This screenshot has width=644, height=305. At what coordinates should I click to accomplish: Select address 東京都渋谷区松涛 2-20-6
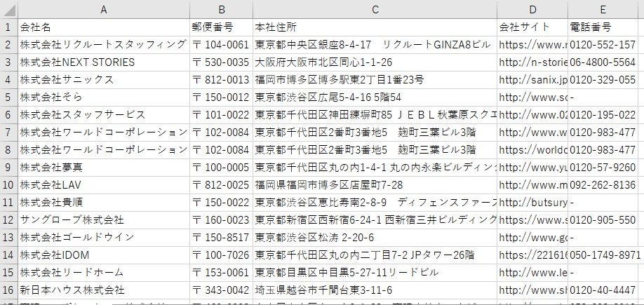[x=375, y=238]
